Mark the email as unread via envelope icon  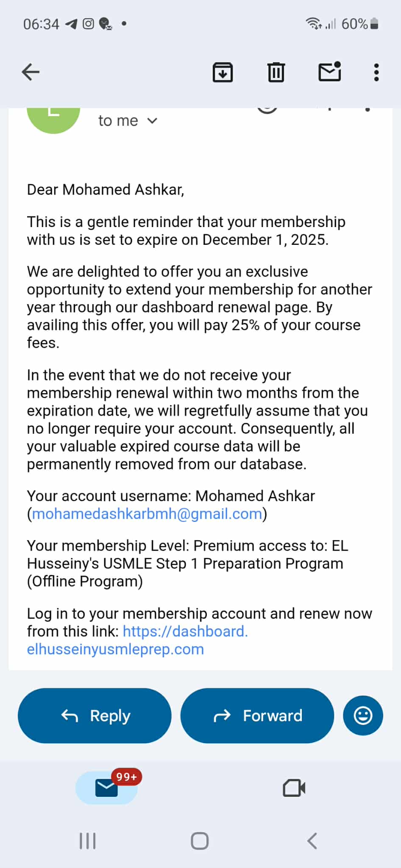coord(330,72)
